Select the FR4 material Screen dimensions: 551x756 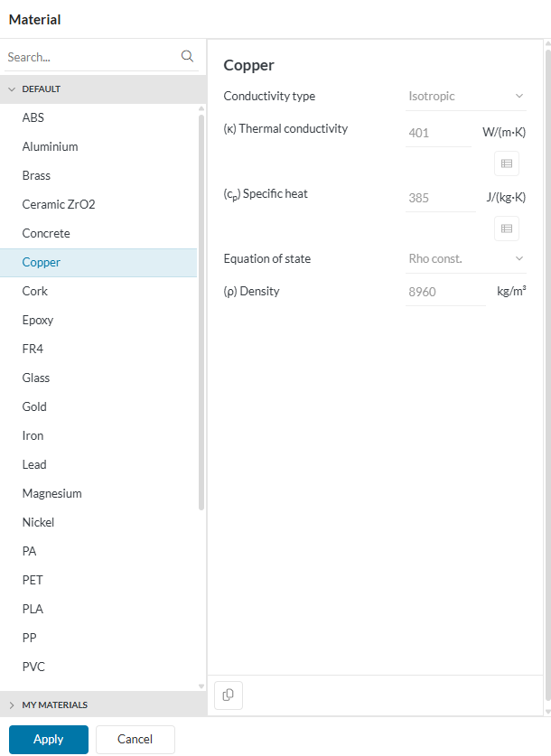coord(33,349)
